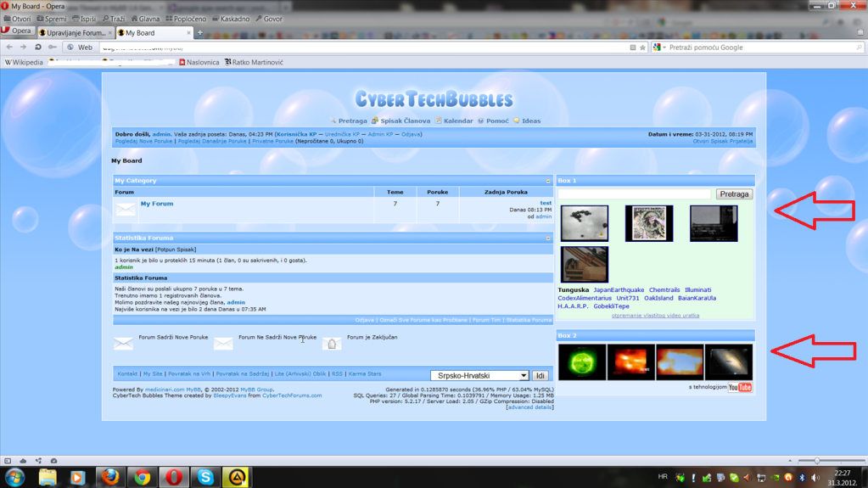
Task: Click the Označi Sve Forume kao Pročitane link
Action: 423,320
